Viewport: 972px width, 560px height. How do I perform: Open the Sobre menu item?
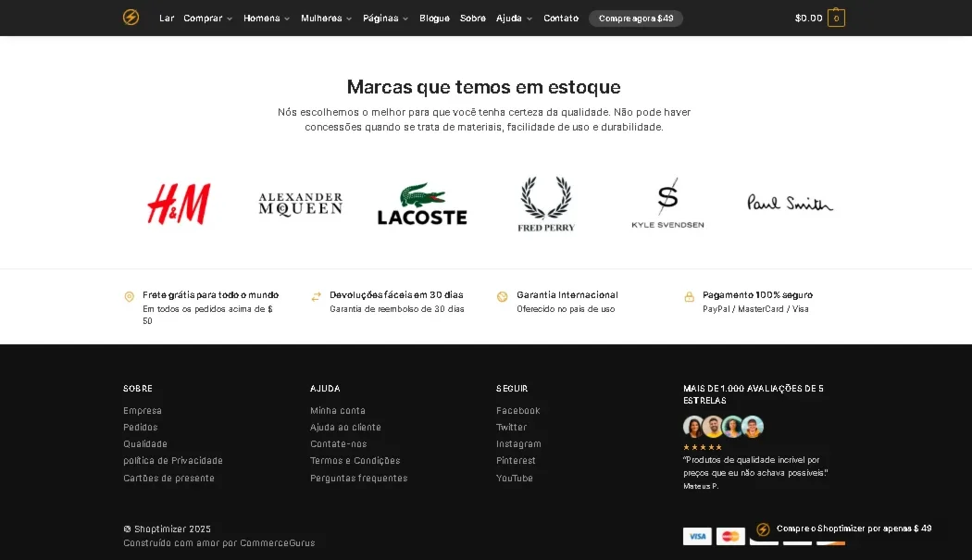473,18
